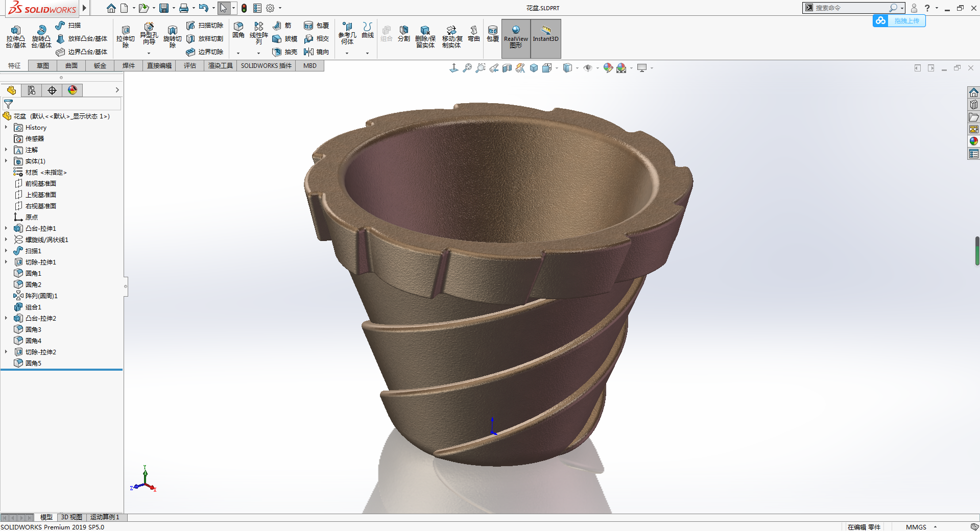Switch to the 评估 evaluate tab
980x531 pixels.
click(x=190, y=65)
